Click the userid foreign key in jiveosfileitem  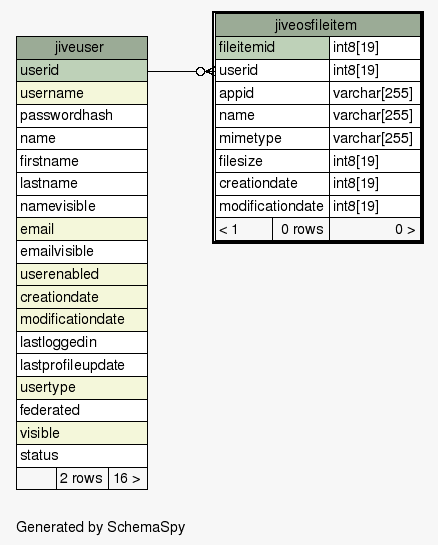(x=273, y=71)
